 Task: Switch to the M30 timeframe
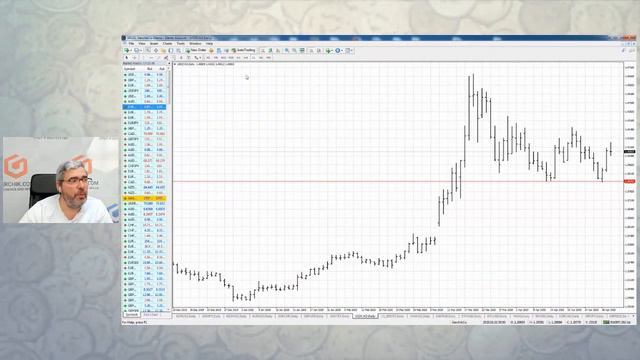pyautogui.click(x=231, y=58)
